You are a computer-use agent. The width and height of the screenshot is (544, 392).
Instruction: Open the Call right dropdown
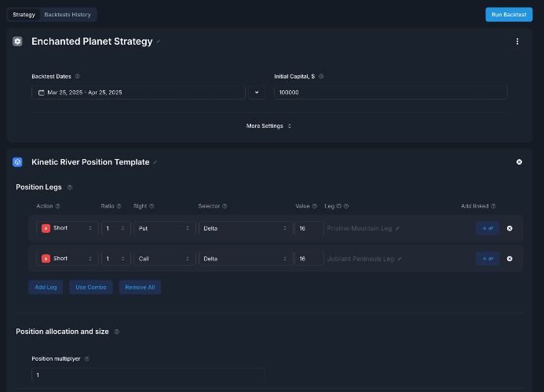coord(165,259)
